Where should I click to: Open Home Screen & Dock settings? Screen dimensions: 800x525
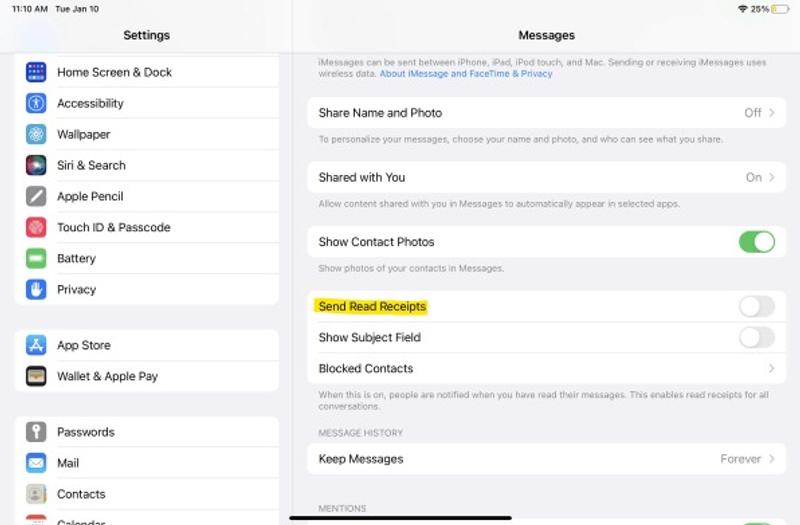pos(147,72)
